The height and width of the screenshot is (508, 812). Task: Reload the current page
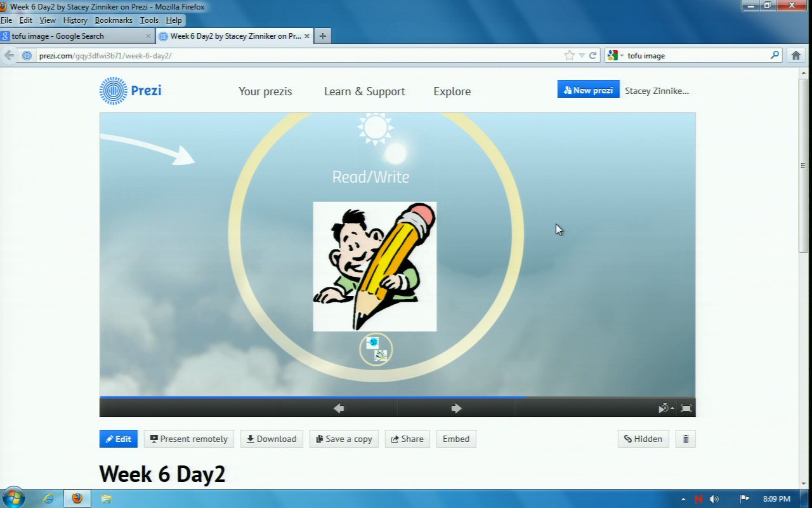(593, 55)
